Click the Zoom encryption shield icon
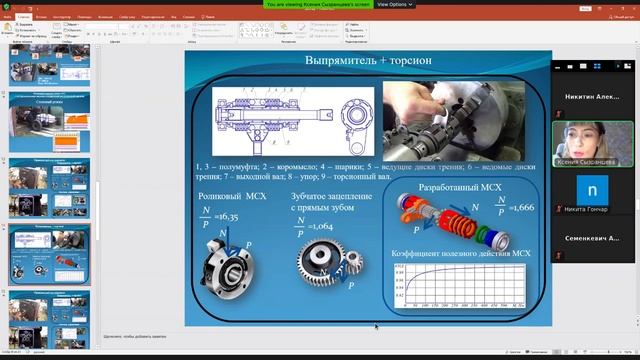 point(6,6)
